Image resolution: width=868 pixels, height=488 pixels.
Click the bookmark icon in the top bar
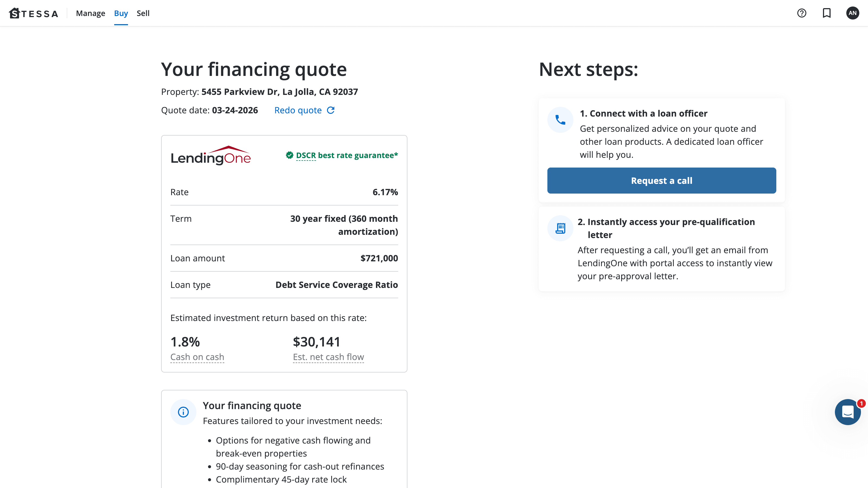coord(827,13)
